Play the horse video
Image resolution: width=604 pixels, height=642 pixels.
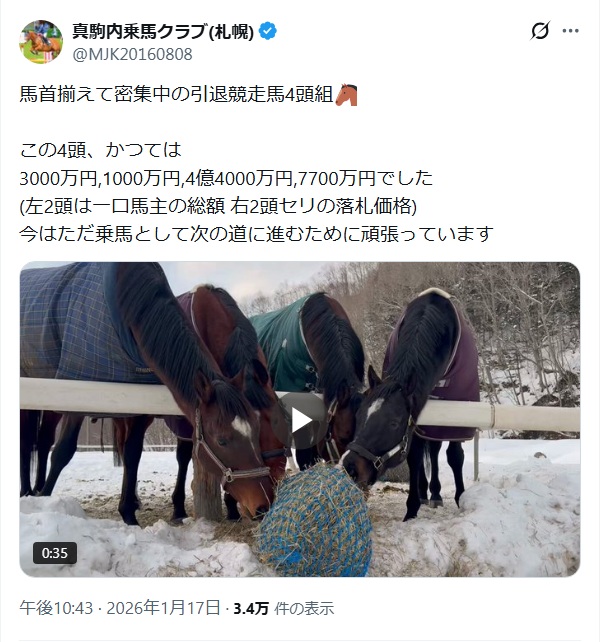[300, 421]
